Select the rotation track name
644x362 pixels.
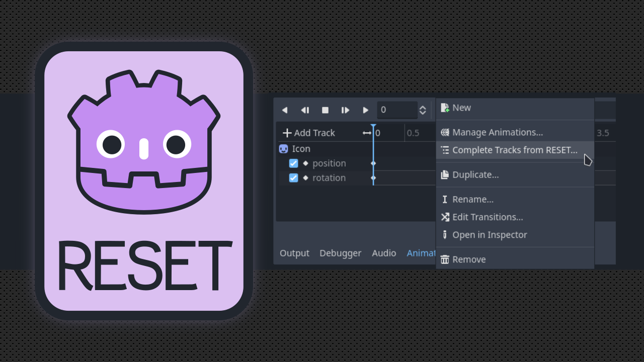click(x=329, y=178)
